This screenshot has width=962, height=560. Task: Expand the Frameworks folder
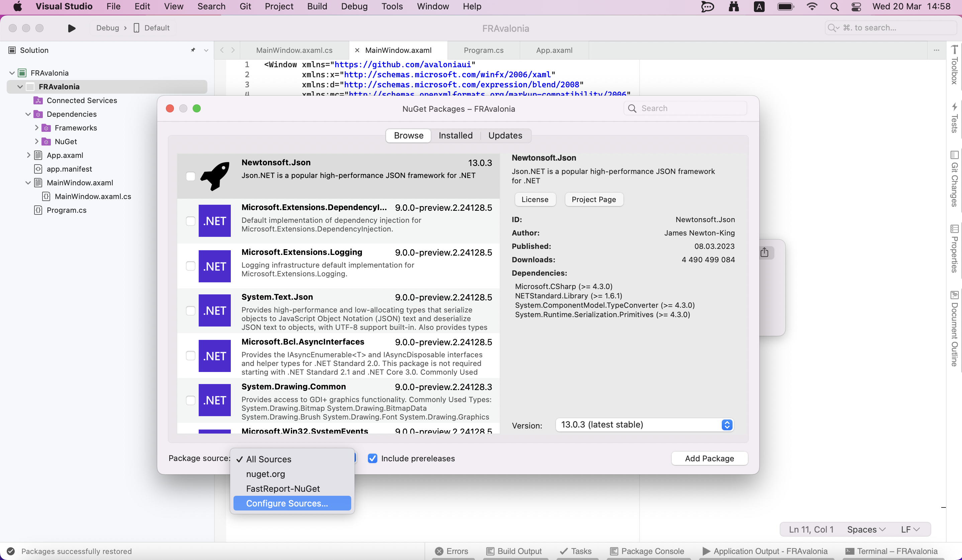36,127
